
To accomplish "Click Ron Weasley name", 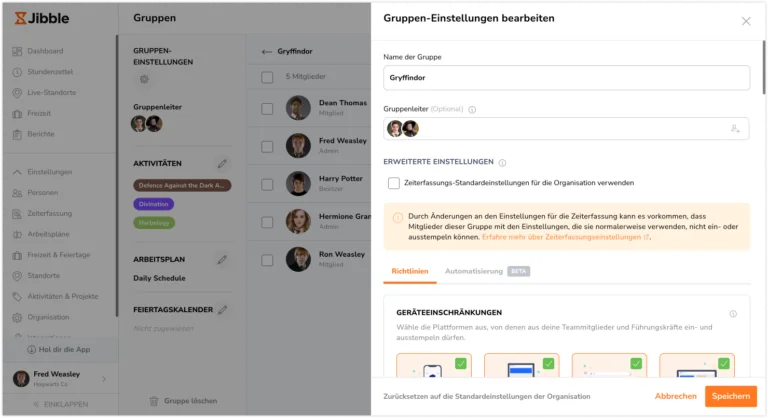I will pyautogui.click(x=342, y=254).
